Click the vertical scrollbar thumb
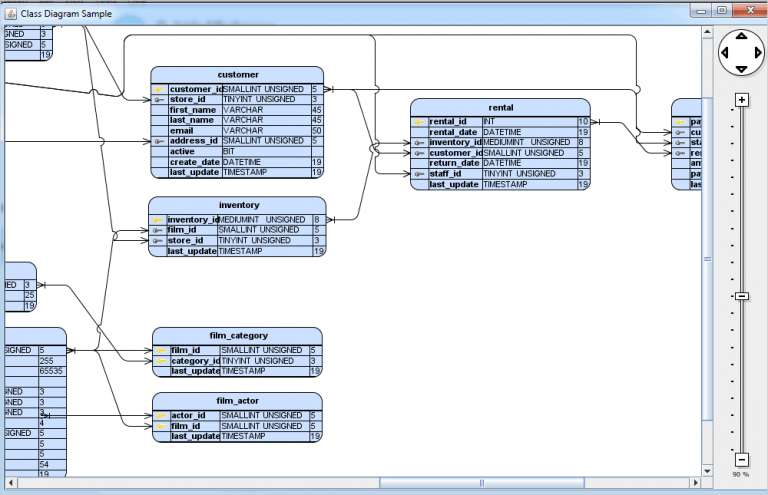 coord(707,259)
